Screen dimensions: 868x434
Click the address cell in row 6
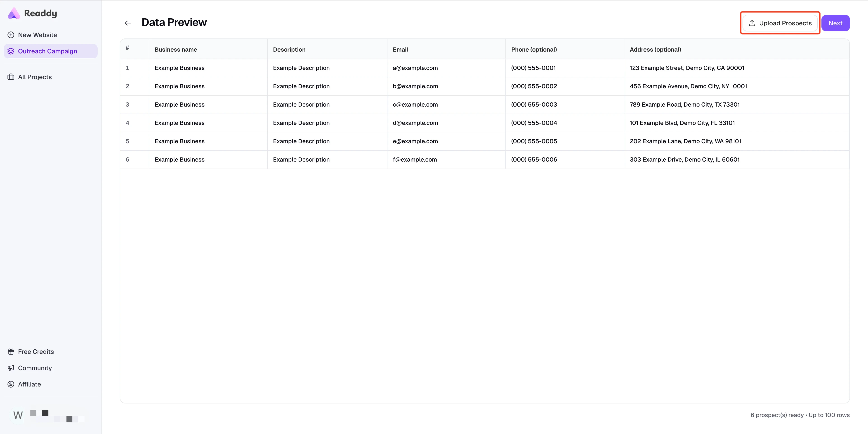pyautogui.click(x=684, y=160)
